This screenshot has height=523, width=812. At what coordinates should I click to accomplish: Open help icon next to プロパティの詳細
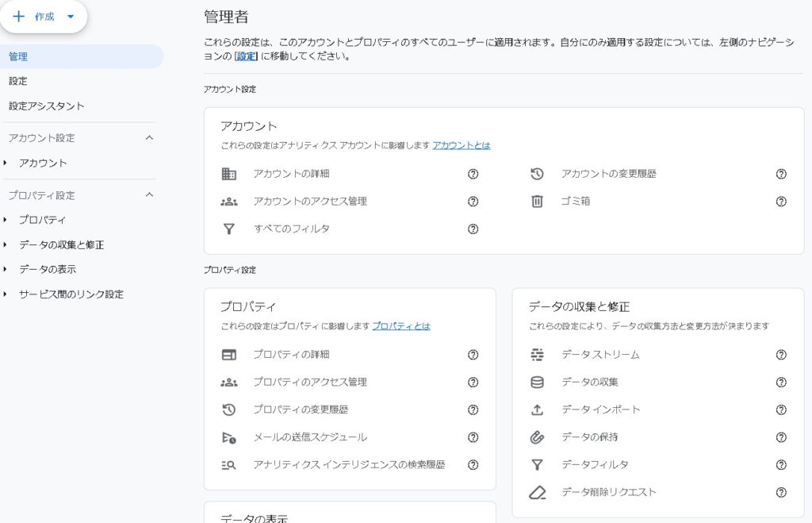click(x=473, y=355)
